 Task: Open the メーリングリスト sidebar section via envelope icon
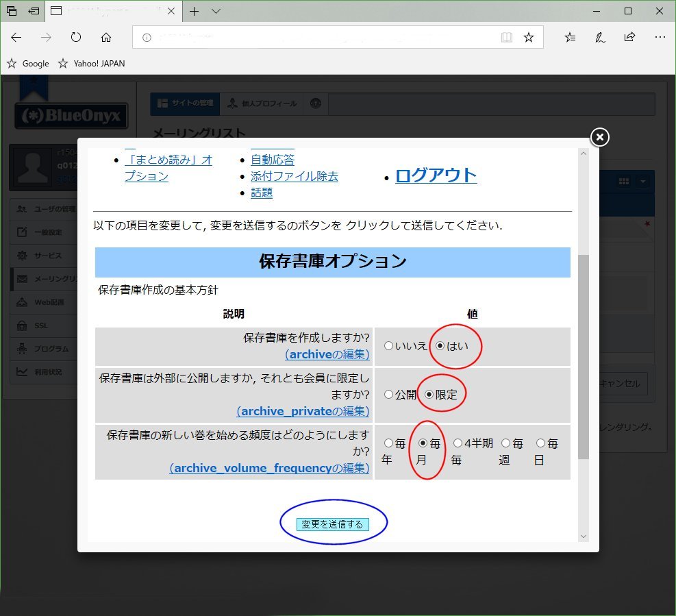coord(21,278)
